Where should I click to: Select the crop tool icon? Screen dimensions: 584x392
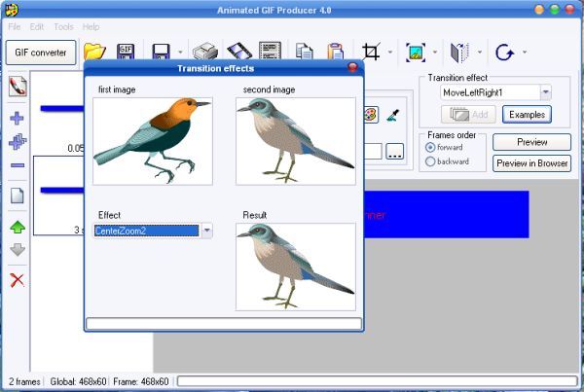click(371, 52)
